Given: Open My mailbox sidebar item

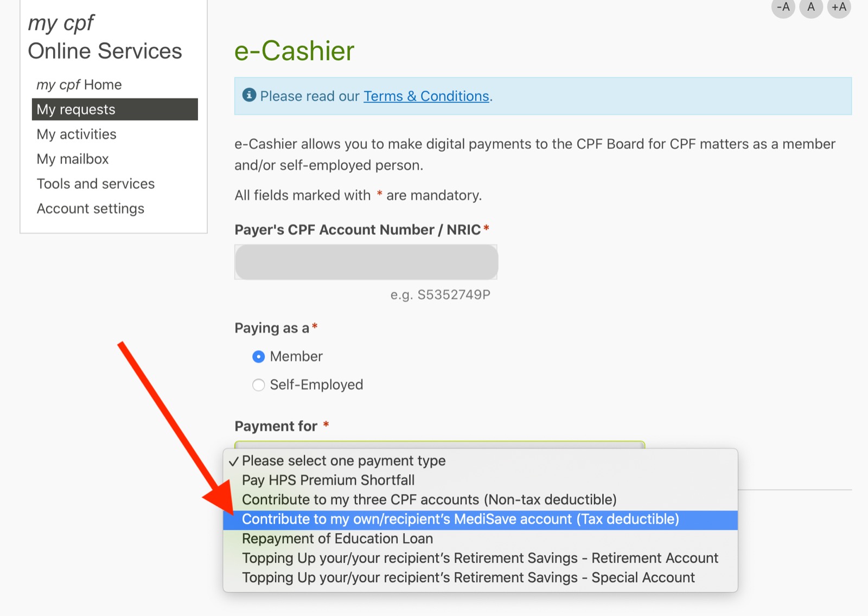Looking at the screenshot, I should (73, 159).
